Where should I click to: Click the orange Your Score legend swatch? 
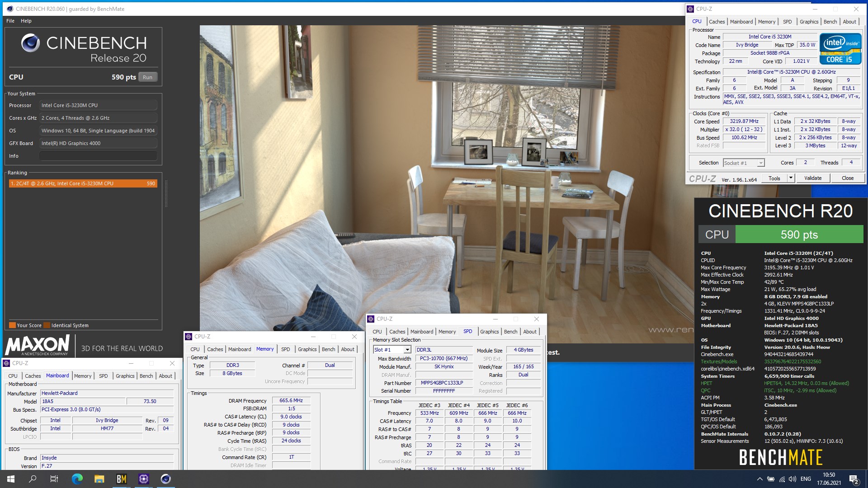tap(13, 325)
